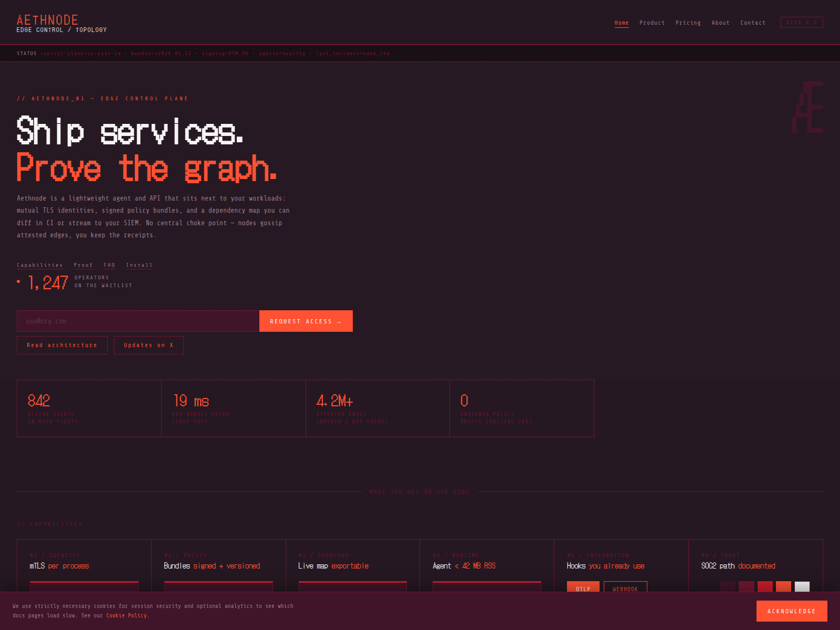The width and height of the screenshot is (840, 630).
Task: Open the FAQ anchor link
Action: click(109, 265)
